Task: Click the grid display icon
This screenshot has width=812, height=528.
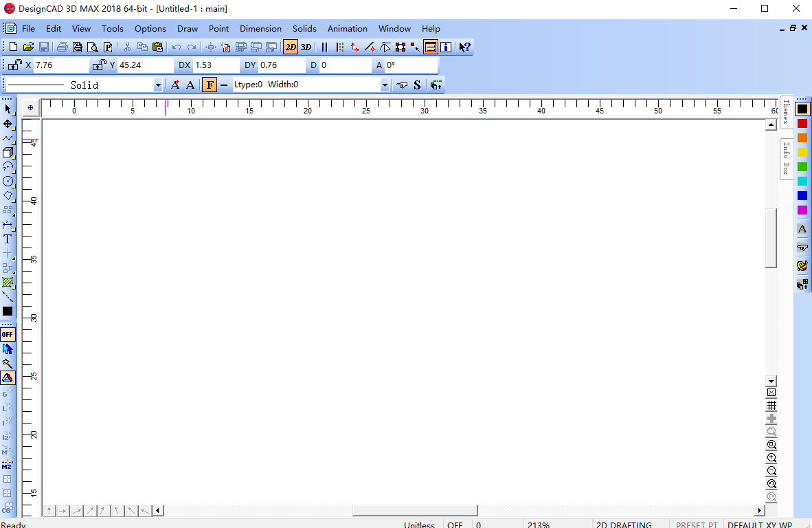Action: pyautogui.click(x=771, y=405)
